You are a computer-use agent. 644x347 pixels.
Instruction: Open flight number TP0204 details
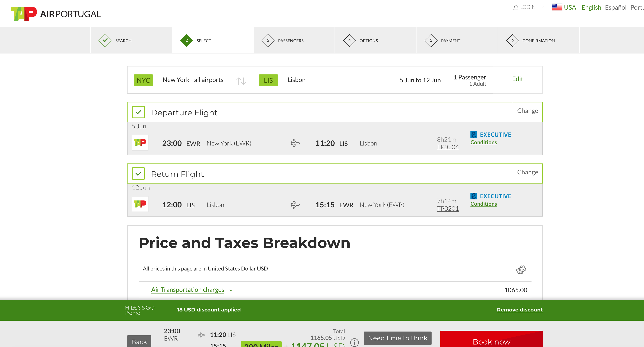point(448,147)
